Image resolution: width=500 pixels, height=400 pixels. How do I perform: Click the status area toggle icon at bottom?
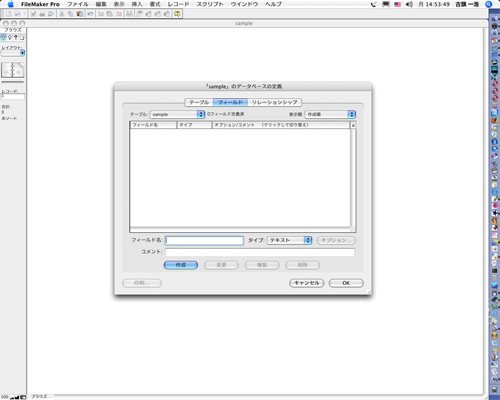[x=23, y=397]
